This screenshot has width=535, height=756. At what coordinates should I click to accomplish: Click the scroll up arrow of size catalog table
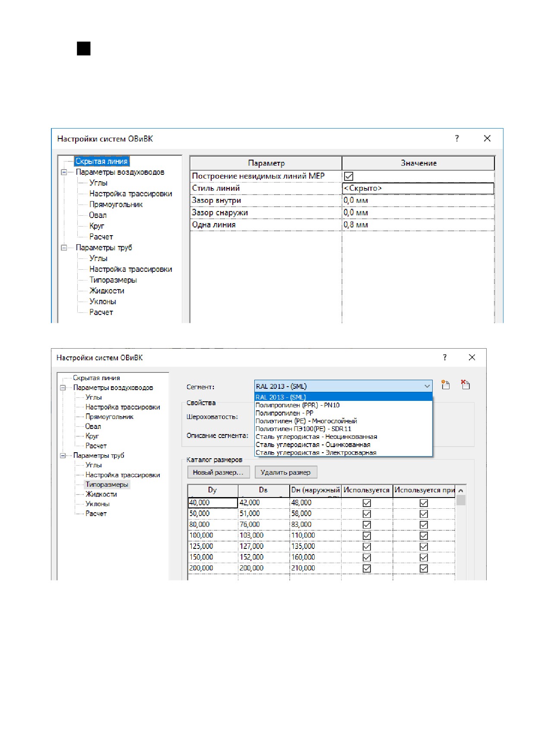tap(461, 491)
